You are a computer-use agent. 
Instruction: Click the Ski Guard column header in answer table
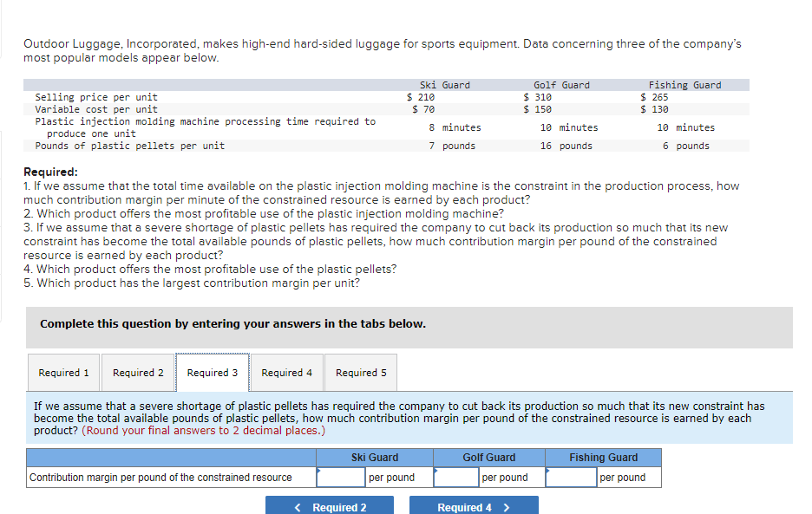click(375, 458)
